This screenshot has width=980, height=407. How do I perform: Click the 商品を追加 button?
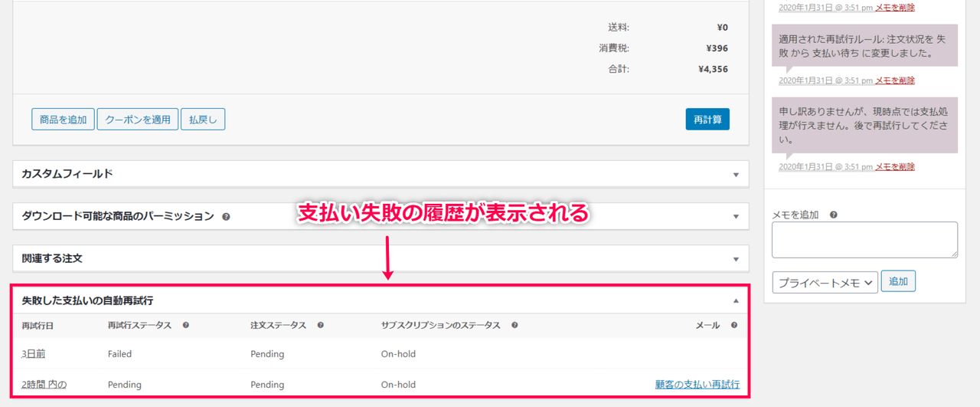tap(63, 120)
